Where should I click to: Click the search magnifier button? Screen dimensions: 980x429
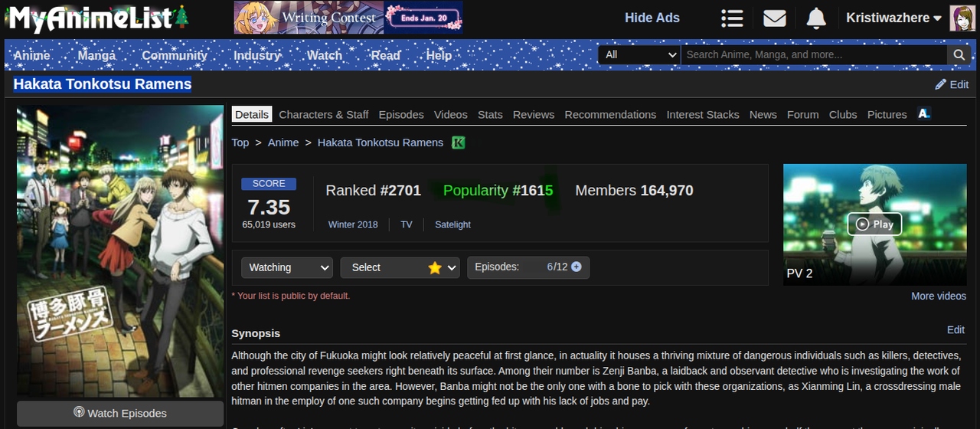959,54
